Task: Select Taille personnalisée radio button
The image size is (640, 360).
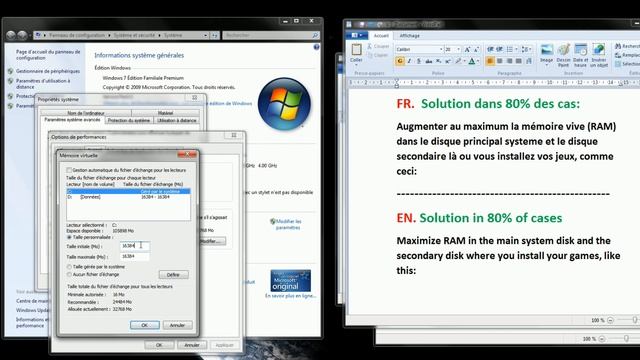Action: coord(69,237)
